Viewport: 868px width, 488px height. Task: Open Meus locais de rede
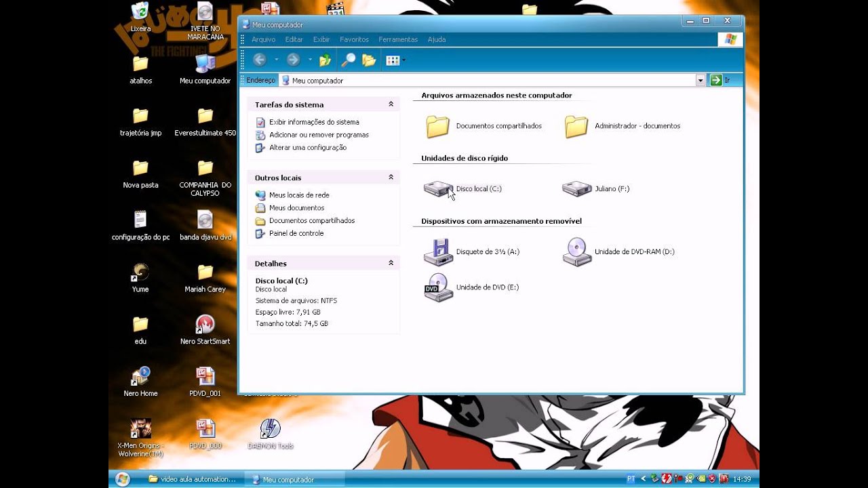pyautogui.click(x=299, y=195)
